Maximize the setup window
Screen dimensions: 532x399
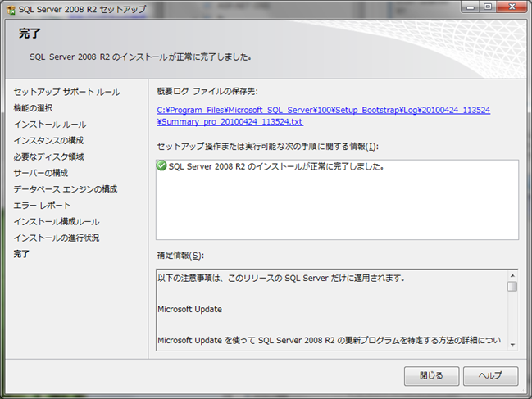[x=488, y=7]
